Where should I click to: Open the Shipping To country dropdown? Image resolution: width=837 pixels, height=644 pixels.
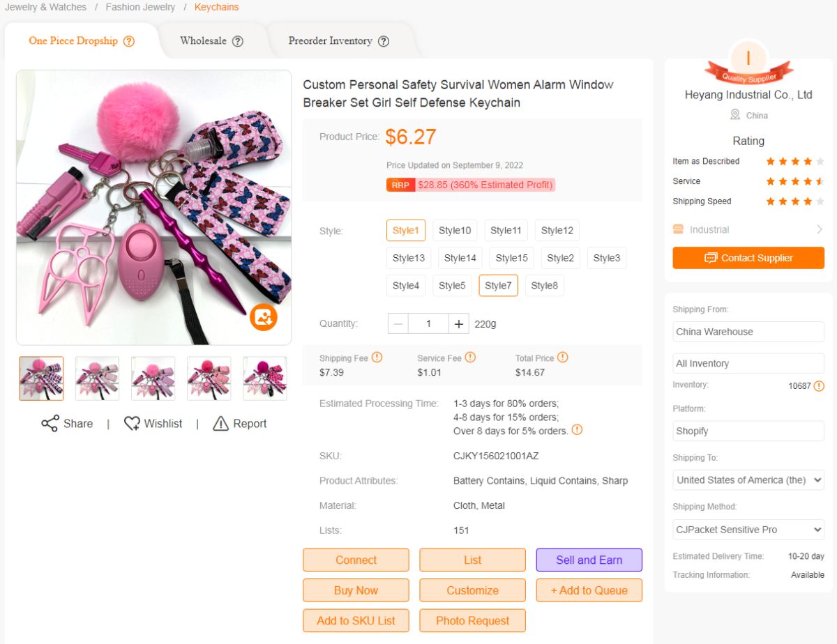[x=748, y=480]
